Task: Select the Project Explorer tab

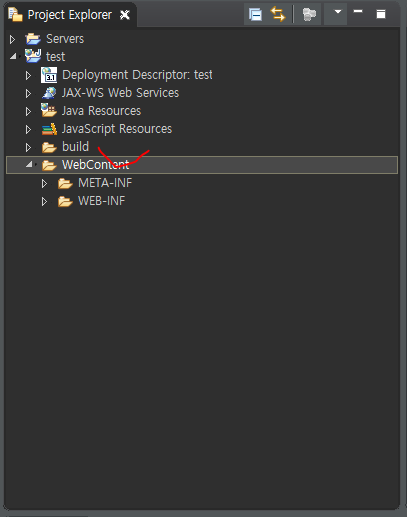Action: (69, 15)
